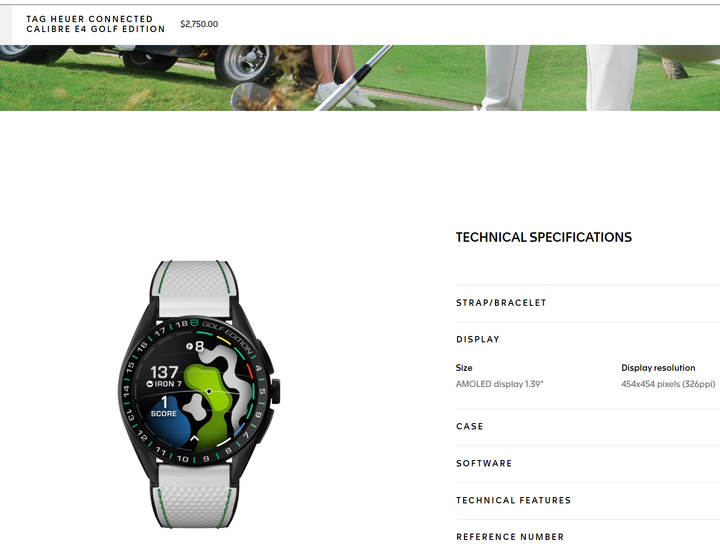Open the Software specifications section
The height and width of the screenshot is (553, 720).
point(588,463)
